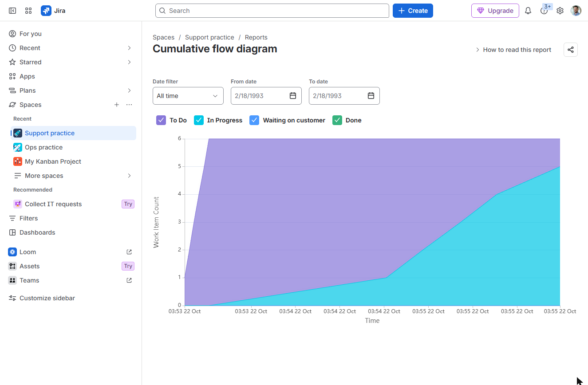Viewport: 588px width, 385px height.
Task: Expand the Recent menu chevron
Action: (x=129, y=48)
